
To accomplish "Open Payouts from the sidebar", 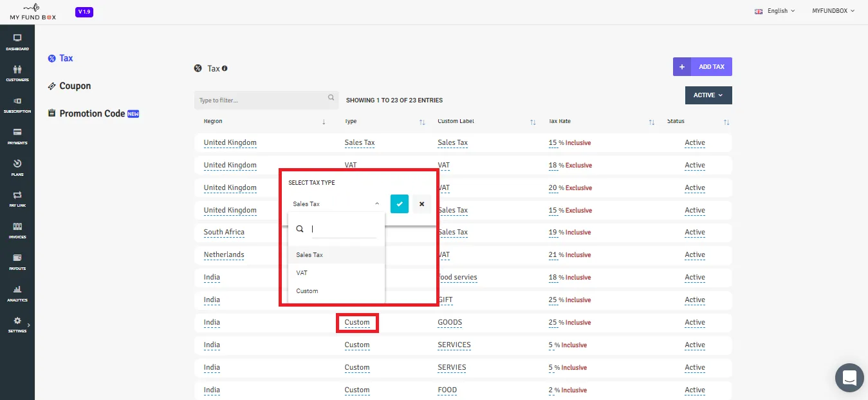I will point(17,262).
